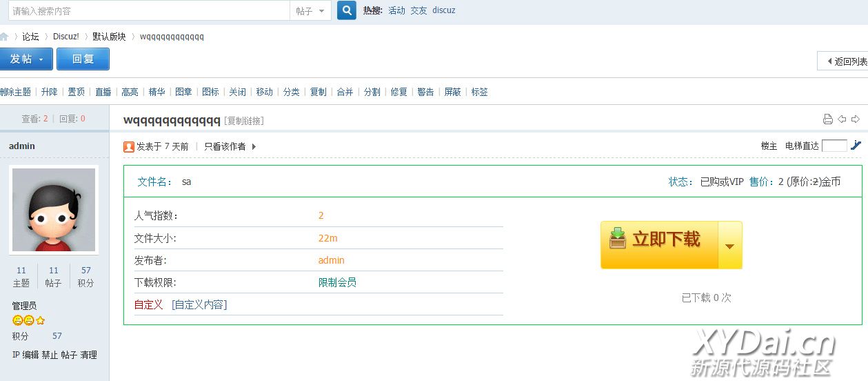
Task: Expand the 发帖 button dropdown arrow
Action: point(41,59)
